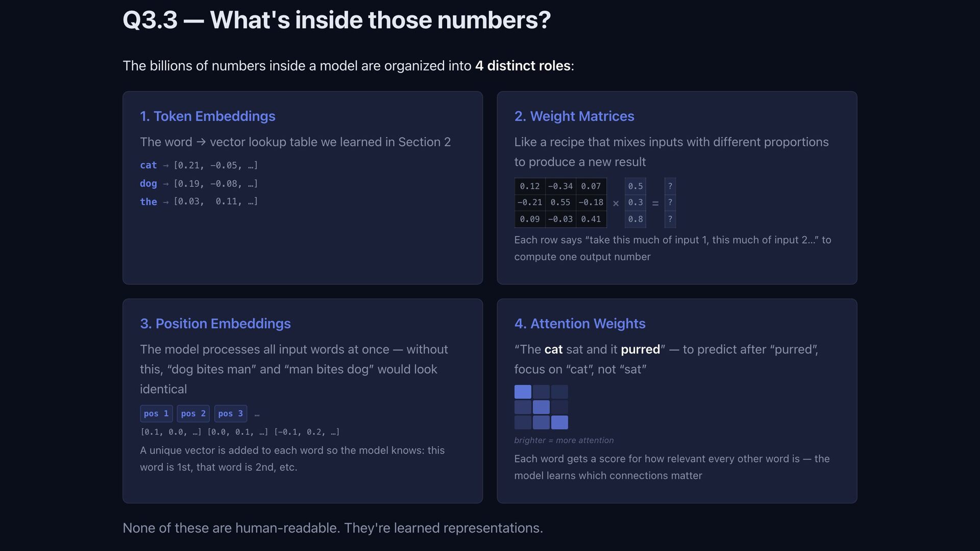Viewport: 980px width, 551px height.
Task: Click the "dog" token in embeddings list
Action: click(x=148, y=184)
